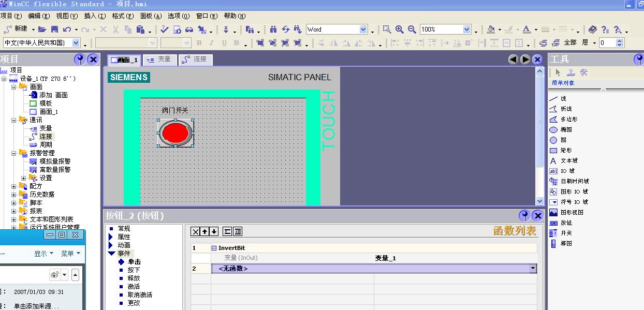Screen dimensions: 644x310
Task: Open the 插入(I) menu
Action: [95, 16]
